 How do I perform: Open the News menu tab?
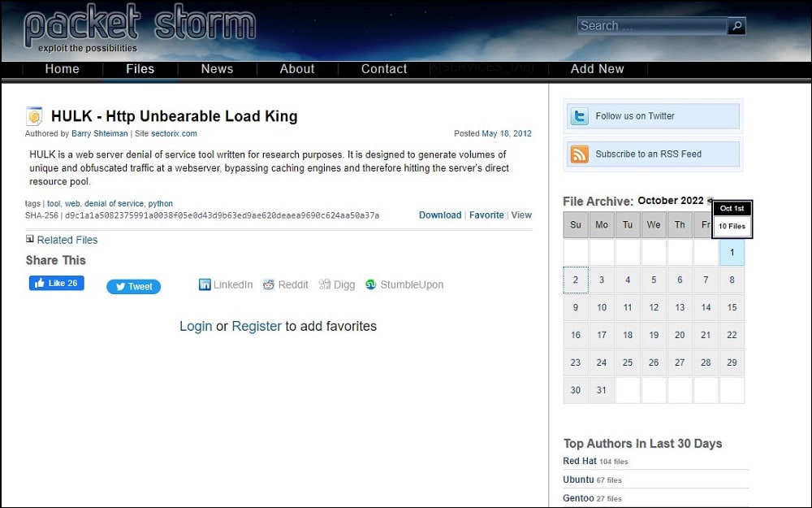[x=217, y=69]
